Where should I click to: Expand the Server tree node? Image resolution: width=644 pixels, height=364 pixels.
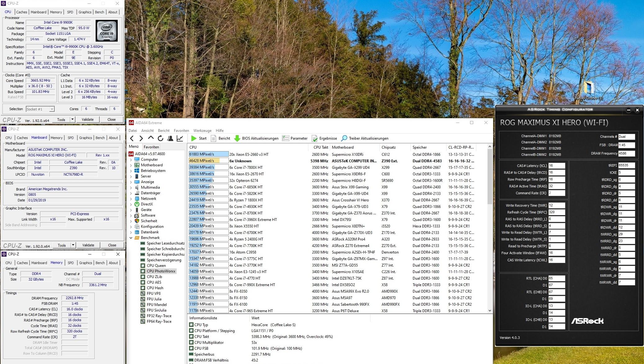pos(131,176)
